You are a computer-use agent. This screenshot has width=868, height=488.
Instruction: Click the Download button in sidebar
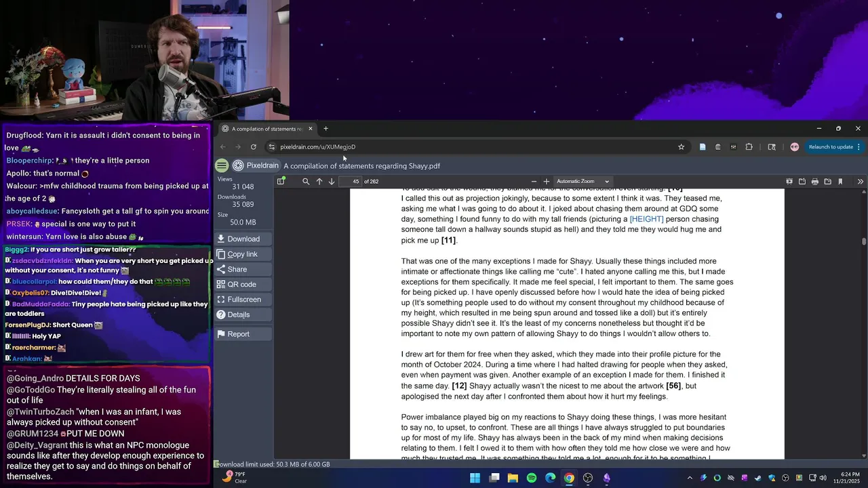[243, 239]
